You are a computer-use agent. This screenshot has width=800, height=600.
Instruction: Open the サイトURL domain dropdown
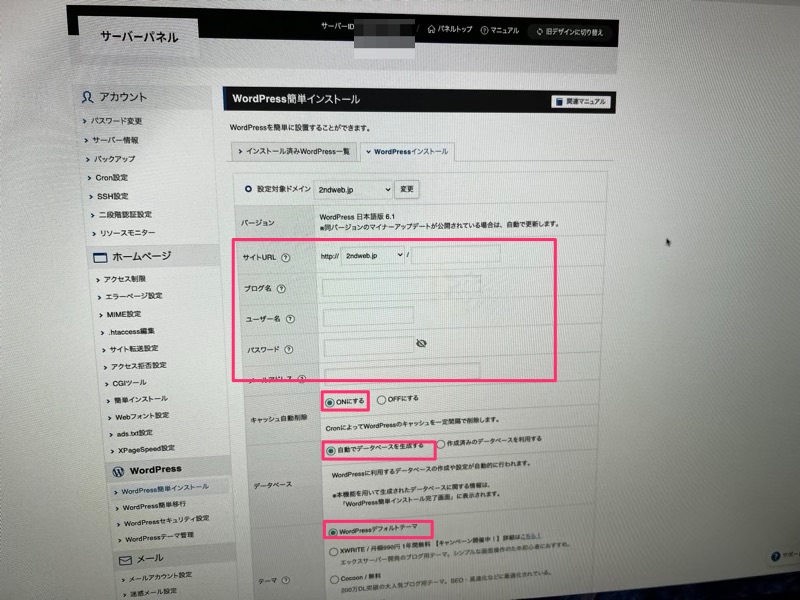point(372,256)
